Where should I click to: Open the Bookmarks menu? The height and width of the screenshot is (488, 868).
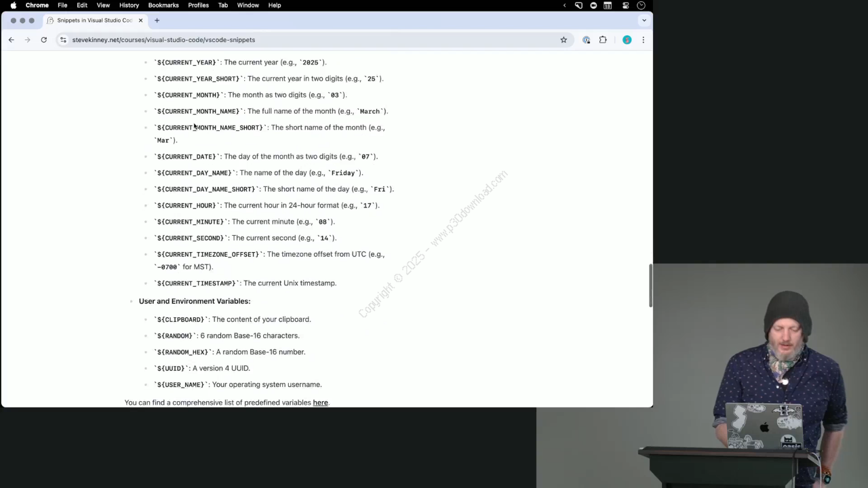(x=163, y=5)
